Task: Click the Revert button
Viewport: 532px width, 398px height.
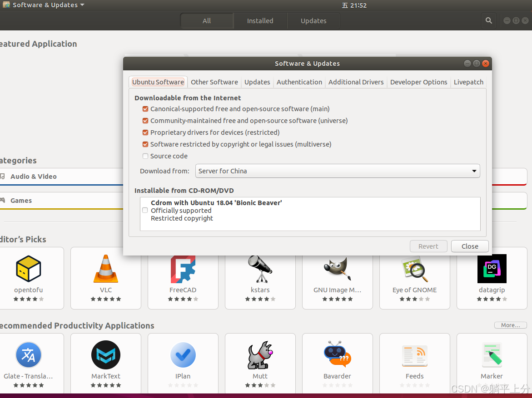Action: (x=428, y=246)
